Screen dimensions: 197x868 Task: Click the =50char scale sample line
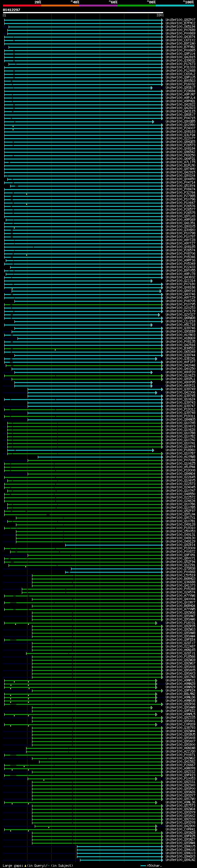tap(143, 866)
